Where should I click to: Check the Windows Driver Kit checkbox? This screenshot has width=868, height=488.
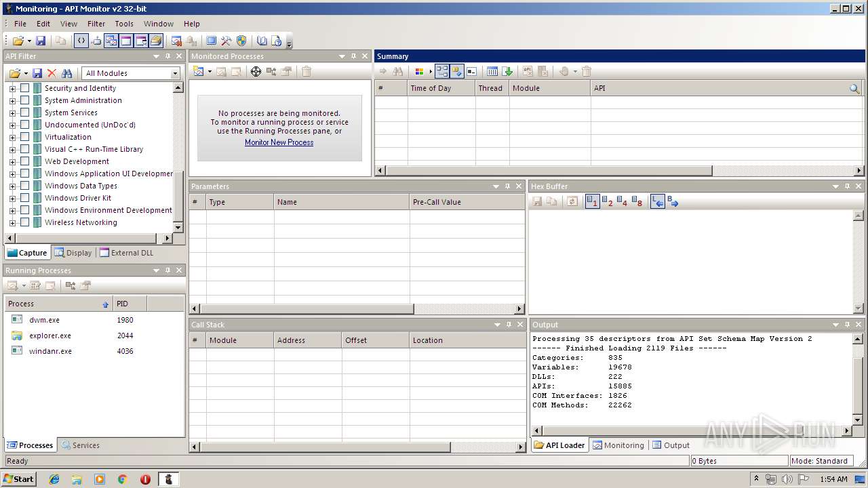(x=24, y=198)
